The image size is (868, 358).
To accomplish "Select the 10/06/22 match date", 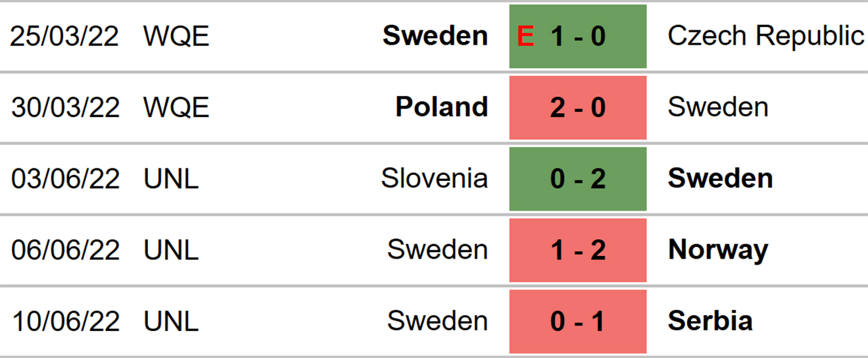I will (65, 321).
